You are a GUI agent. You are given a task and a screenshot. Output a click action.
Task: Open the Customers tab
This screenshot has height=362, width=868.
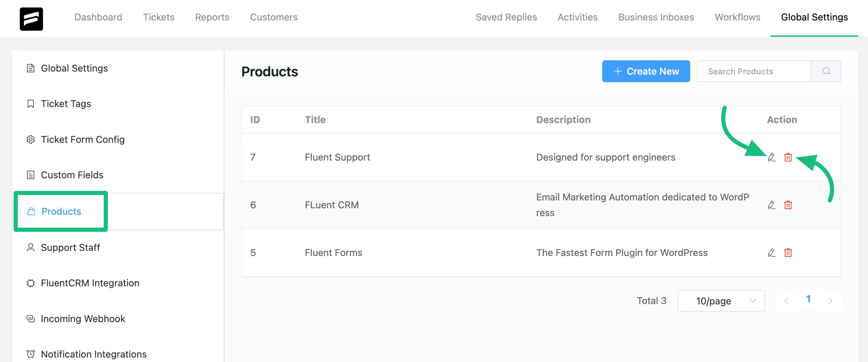(x=274, y=17)
